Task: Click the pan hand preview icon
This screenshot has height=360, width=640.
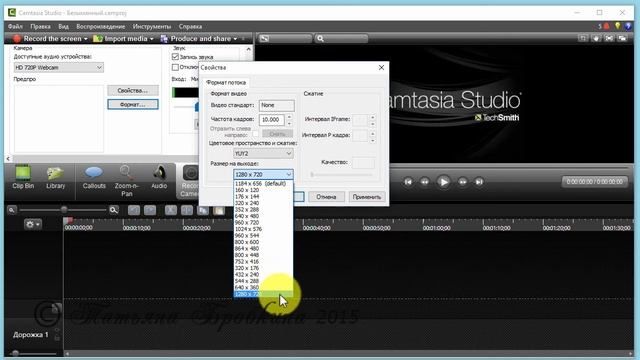Action: [x=596, y=38]
